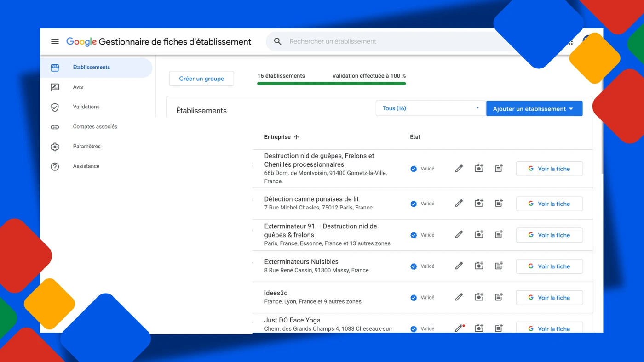644x362 pixels.
Task: Click the Paramètres gear icon
Action: 55,147
